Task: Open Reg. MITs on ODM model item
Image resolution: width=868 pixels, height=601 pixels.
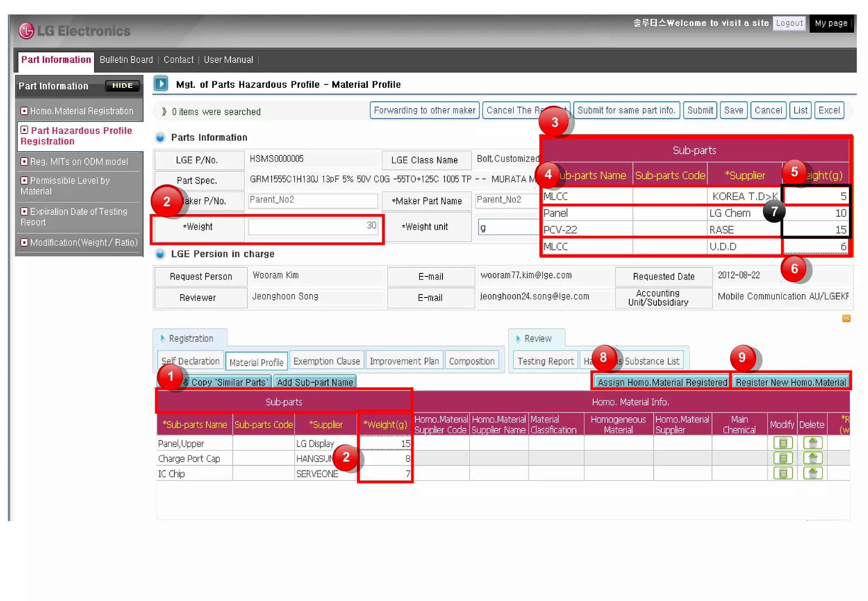Action: (x=78, y=161)
